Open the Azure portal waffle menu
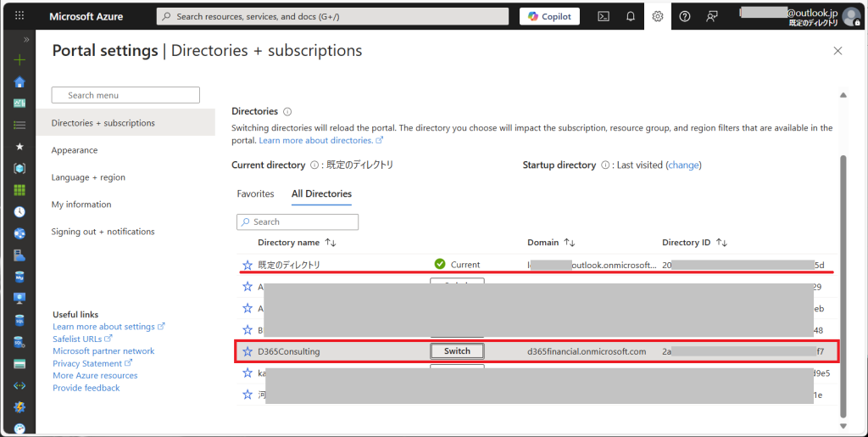 (19, 16)
